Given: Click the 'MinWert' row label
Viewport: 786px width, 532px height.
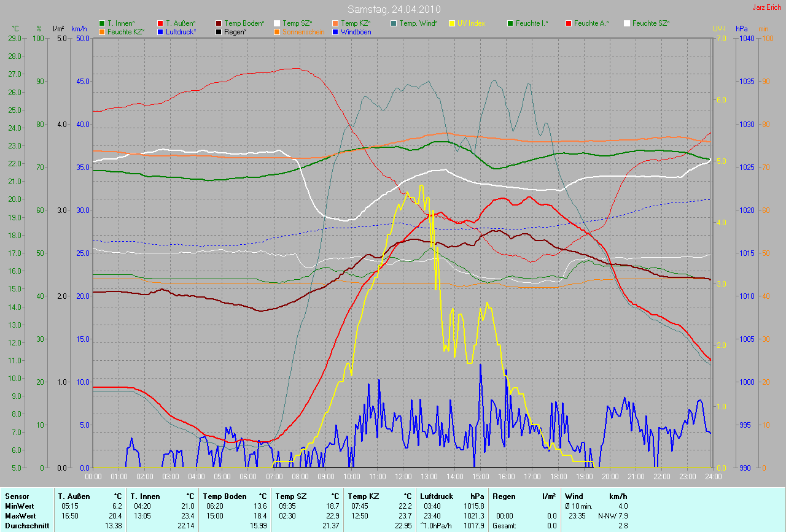Looking at the screenshot, I should point(19,506).
